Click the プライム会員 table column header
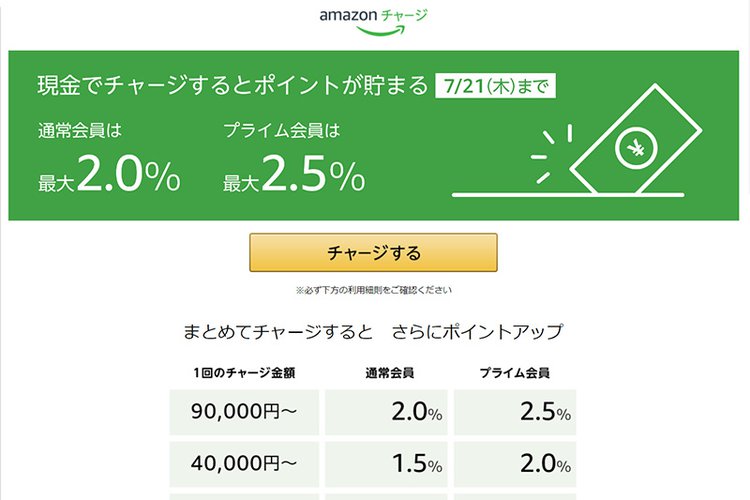This screenshot has width=750, height=500. [x=514, y=373]
